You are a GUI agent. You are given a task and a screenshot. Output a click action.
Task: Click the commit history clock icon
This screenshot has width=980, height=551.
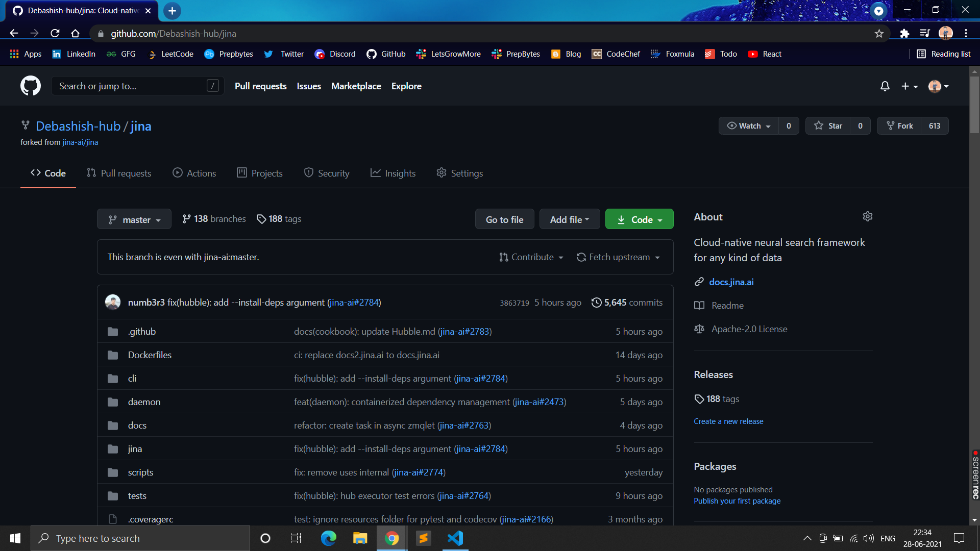coord(596,303)
